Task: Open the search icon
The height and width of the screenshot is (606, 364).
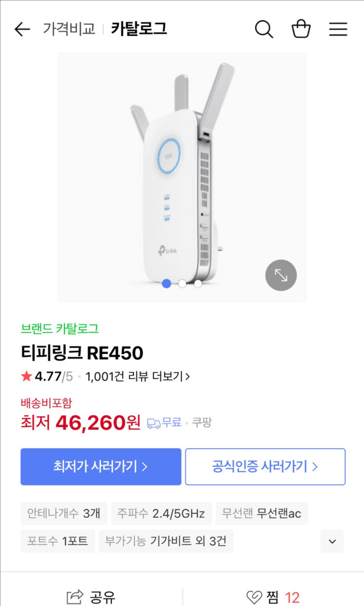Action: click(264, 28)
